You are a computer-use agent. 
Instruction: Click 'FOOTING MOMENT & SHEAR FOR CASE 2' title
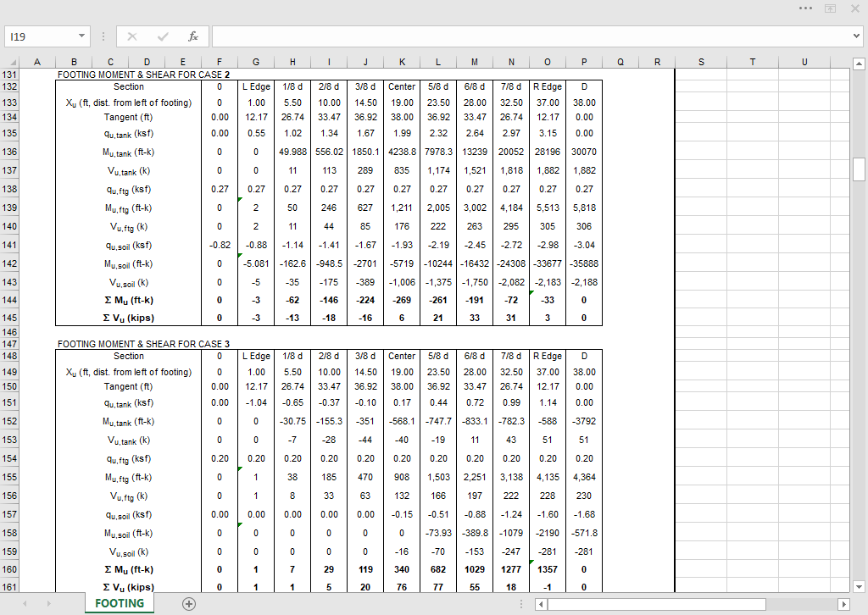pos(143,75)
